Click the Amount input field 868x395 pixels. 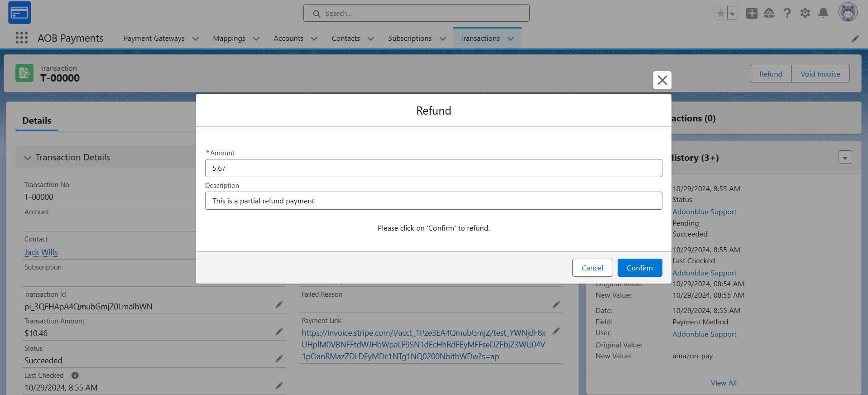point(433,168)
